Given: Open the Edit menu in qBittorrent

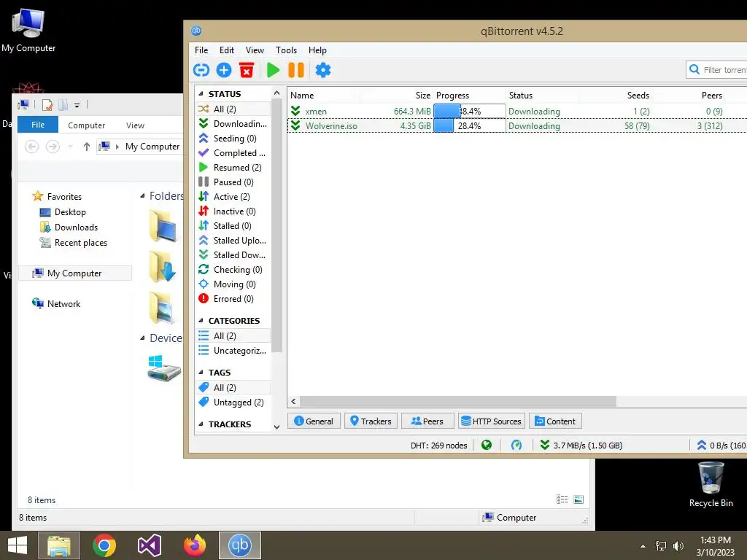Looking at the screenshot, I should pos(227,50).
